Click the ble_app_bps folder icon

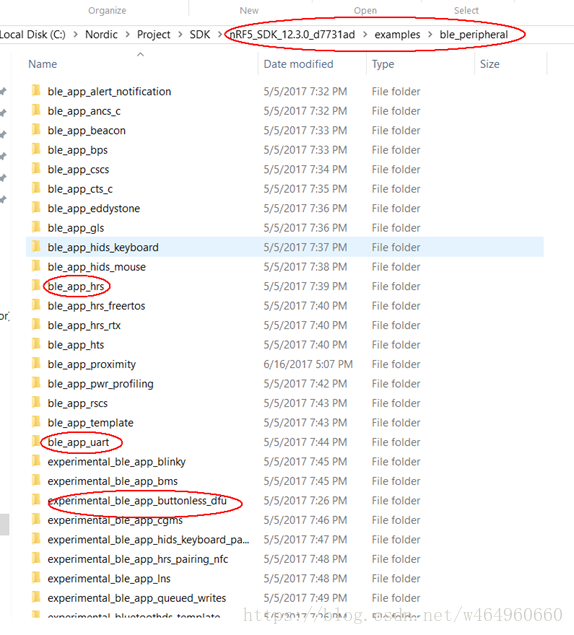point(36,149)
